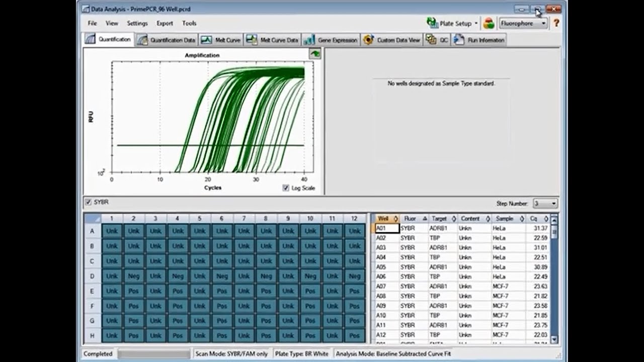Select plate row D header

[92, 276]
